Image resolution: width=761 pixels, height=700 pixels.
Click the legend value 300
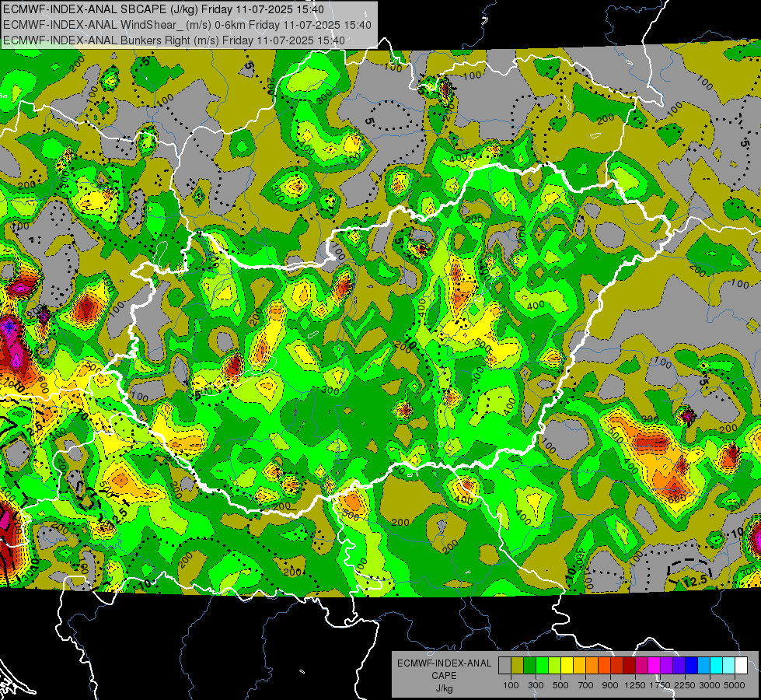click(x=536, y=685)
